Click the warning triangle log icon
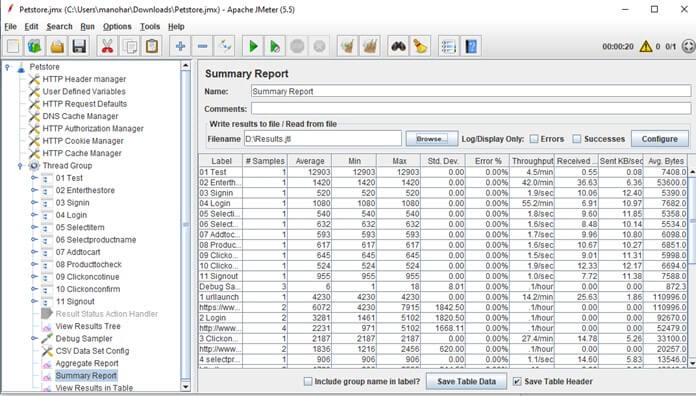The width and height of the screenshot is (696, 396). click(x=646, y=46)
